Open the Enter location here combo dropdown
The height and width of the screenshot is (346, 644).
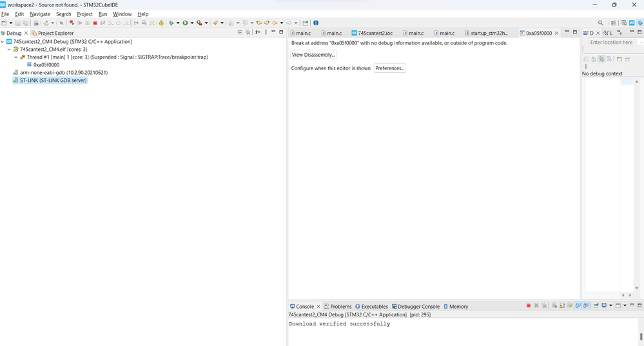tap(641, 43)
